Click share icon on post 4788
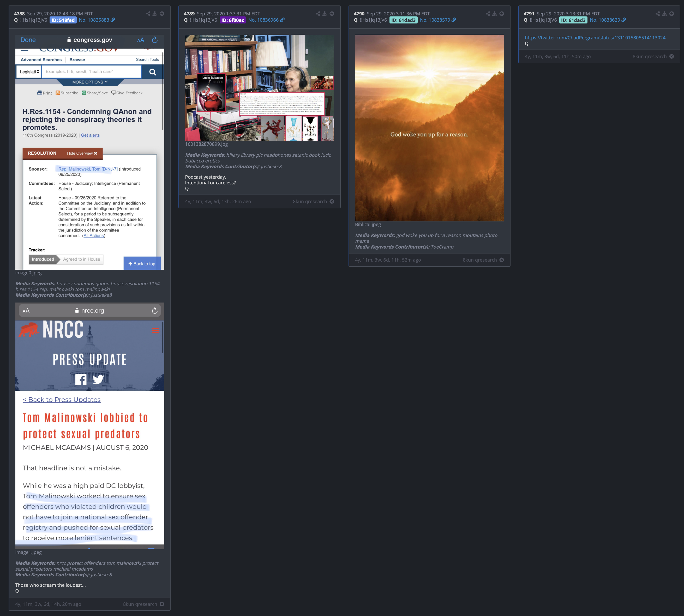684x616 pixels. coord(148,14)
